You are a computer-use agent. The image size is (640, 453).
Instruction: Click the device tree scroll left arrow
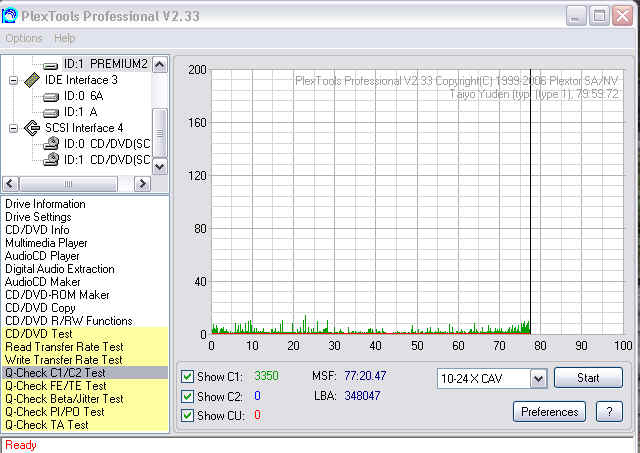10,184
